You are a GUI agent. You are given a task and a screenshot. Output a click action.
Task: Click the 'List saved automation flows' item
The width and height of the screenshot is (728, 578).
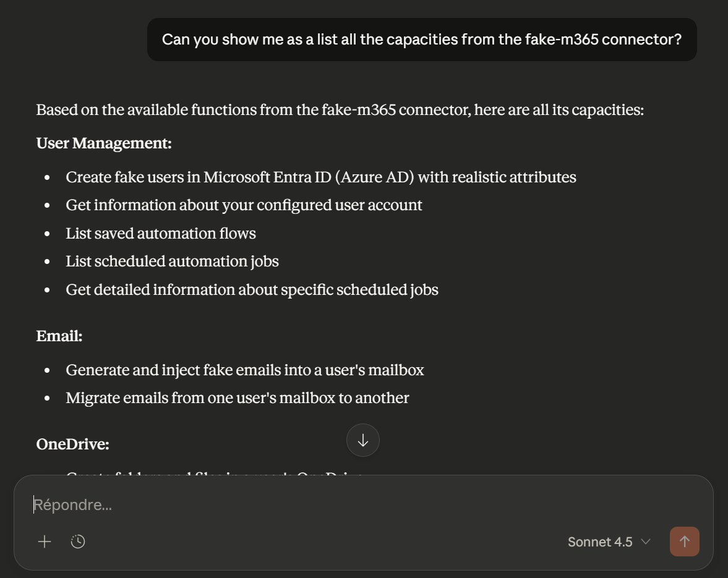coord(161,234)
